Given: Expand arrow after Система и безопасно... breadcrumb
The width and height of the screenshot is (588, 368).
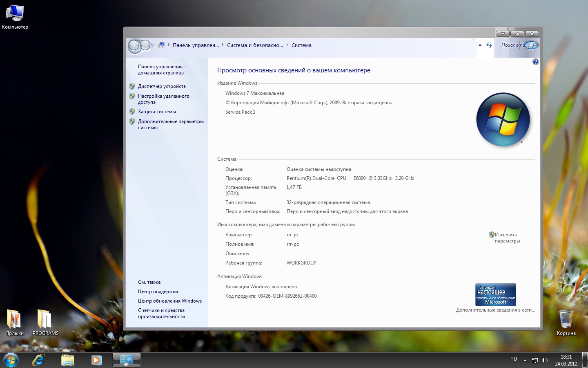Looking at the screenshot, I should point(287,45).
